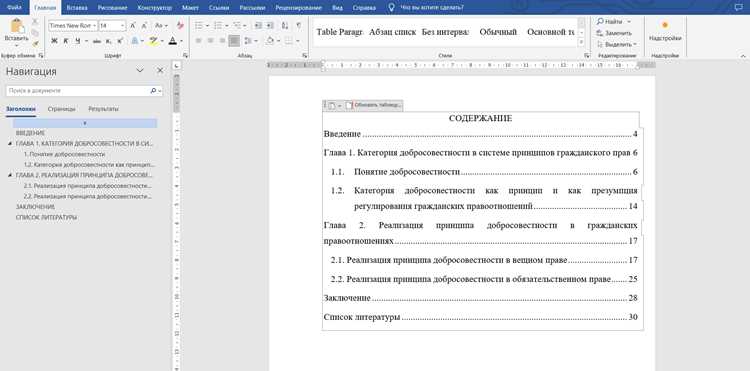
Task: Apply the Обычный style
Action: (x=498, y=32)
